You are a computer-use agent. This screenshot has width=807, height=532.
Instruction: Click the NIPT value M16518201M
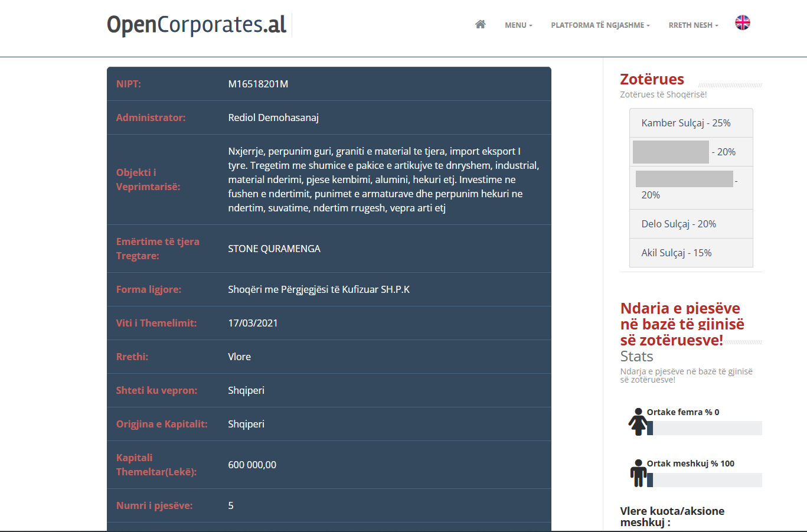pos(258,84)
